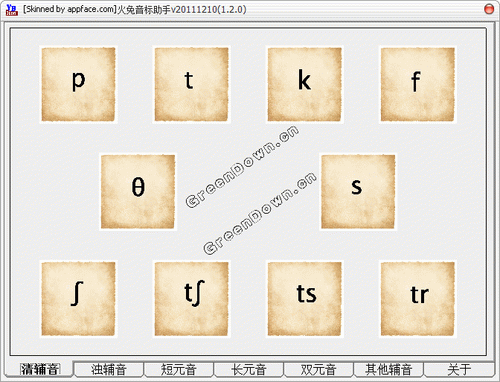Switch to the 短元音 tab
The width and height of the screenshot is (500, 382).
pos(179,370)
